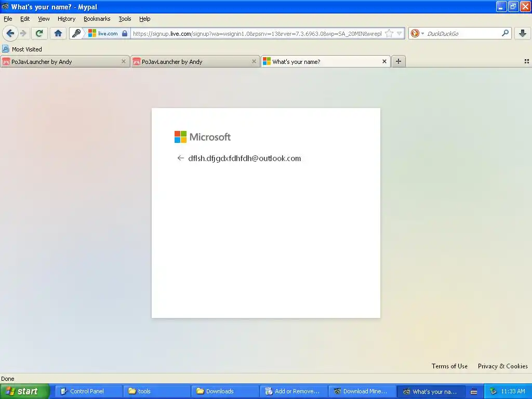Click the dflsh.dfjgdxfdhfdh@outlook.com email text
Image resolution: width=532 pixels, height=399 pixels.
click(x=244, y=158)
